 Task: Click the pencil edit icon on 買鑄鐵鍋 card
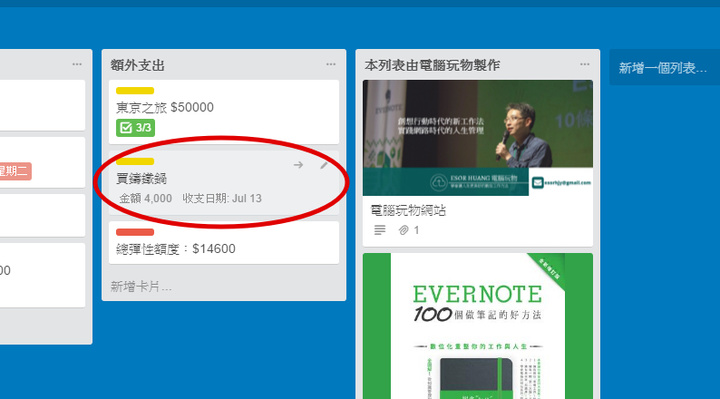[324, 164]
